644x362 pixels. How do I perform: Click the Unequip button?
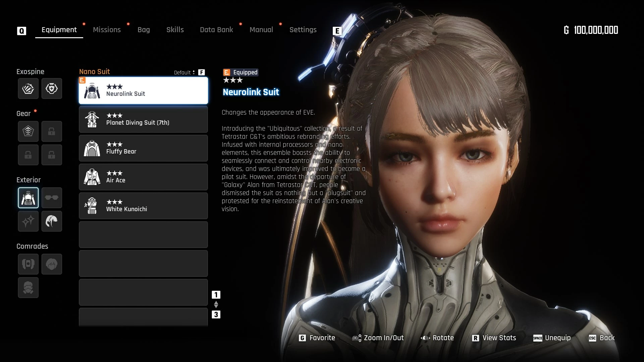click(552, 338)
